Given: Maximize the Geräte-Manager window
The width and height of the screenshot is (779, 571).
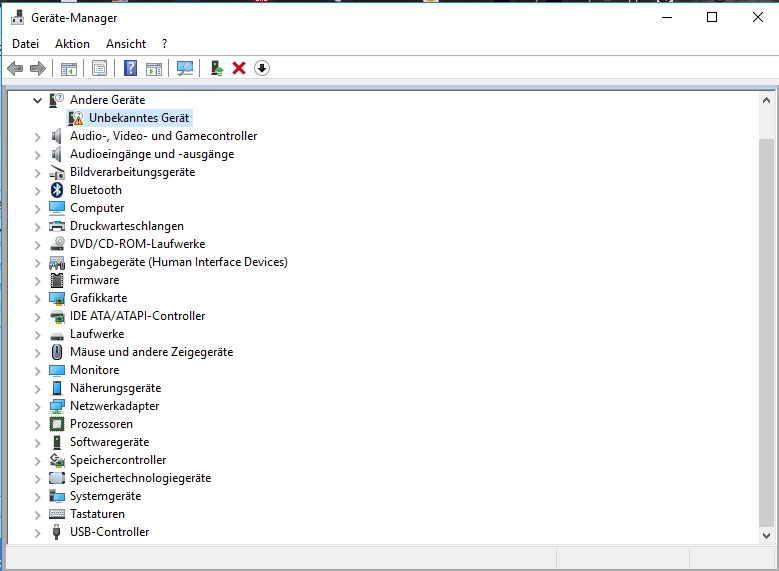Looking at the screenshot, I should 712,17.
